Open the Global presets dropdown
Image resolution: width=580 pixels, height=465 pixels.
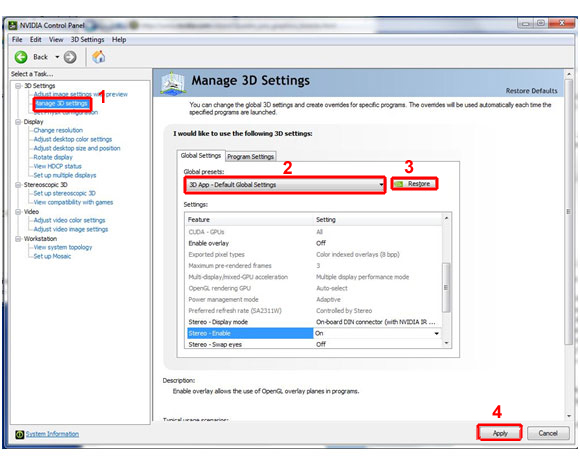[x=284, y=185]
